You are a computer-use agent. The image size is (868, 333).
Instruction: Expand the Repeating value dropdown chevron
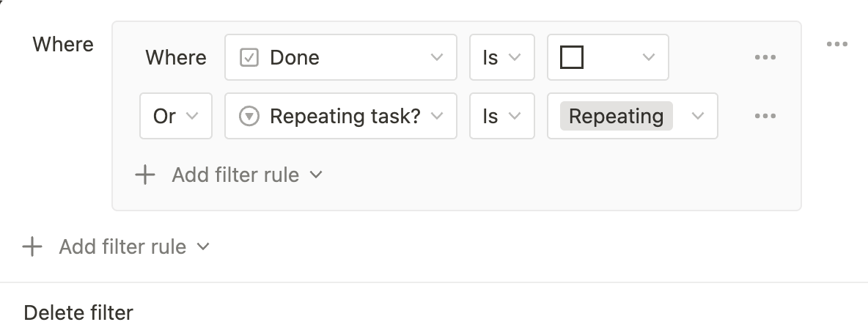click(x=697, y=116)
